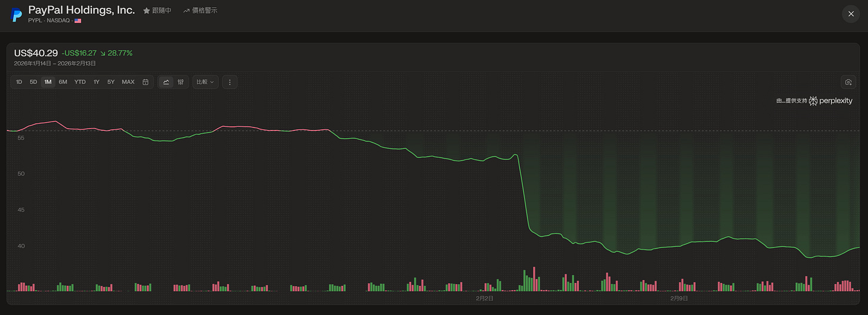Click the 2月2日 axis label
The height and width of the screenshot is (315, 868).
(485, 298)
